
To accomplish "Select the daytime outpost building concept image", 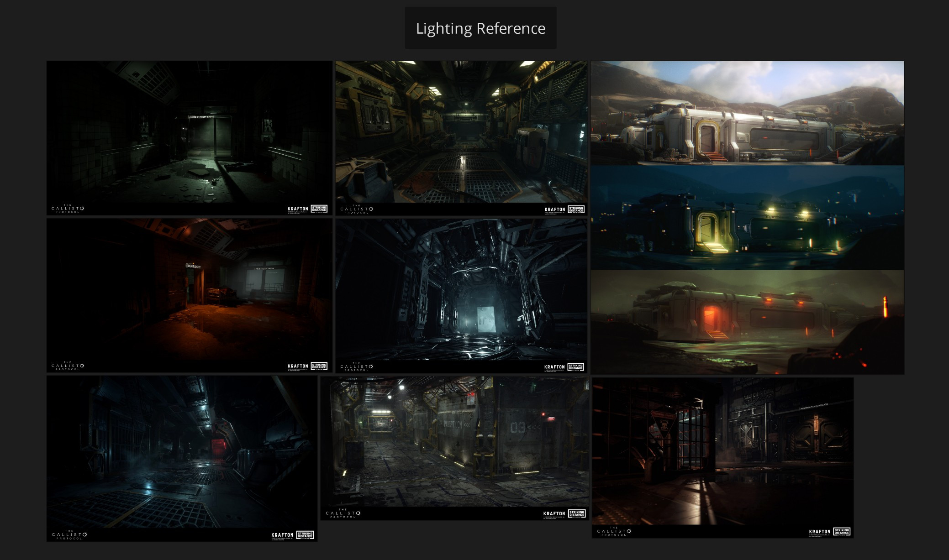I will coord(748,113).
